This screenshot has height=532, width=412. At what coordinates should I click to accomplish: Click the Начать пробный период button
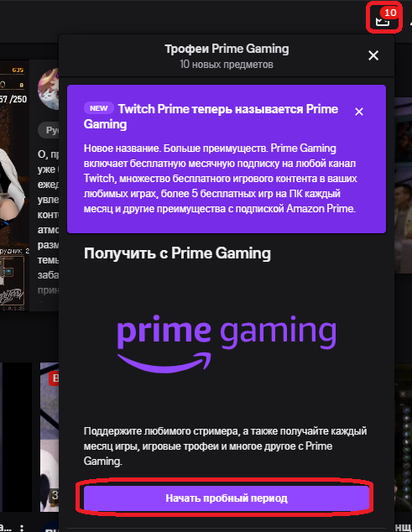(227, 498)
